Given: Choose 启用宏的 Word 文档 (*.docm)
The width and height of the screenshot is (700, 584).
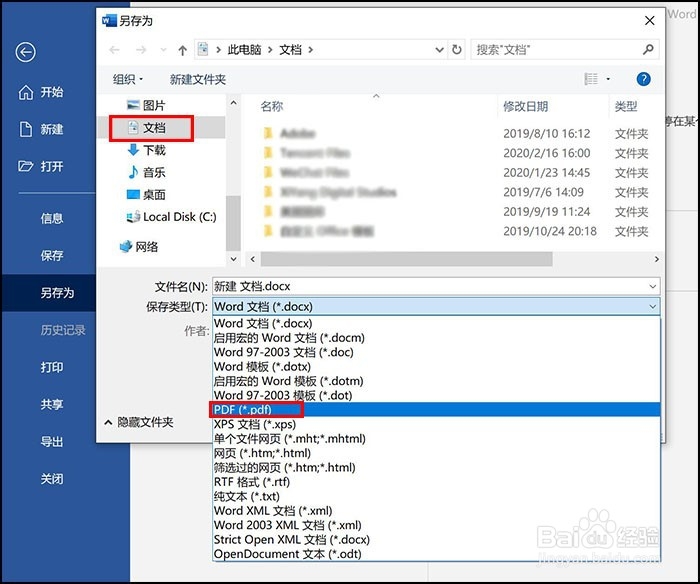Looking at the screenshot, I should coord(436,338).
